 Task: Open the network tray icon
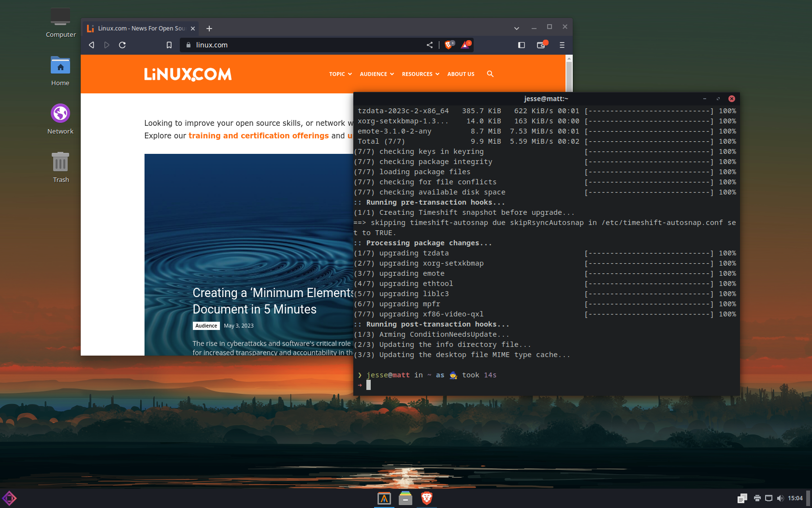768,498
